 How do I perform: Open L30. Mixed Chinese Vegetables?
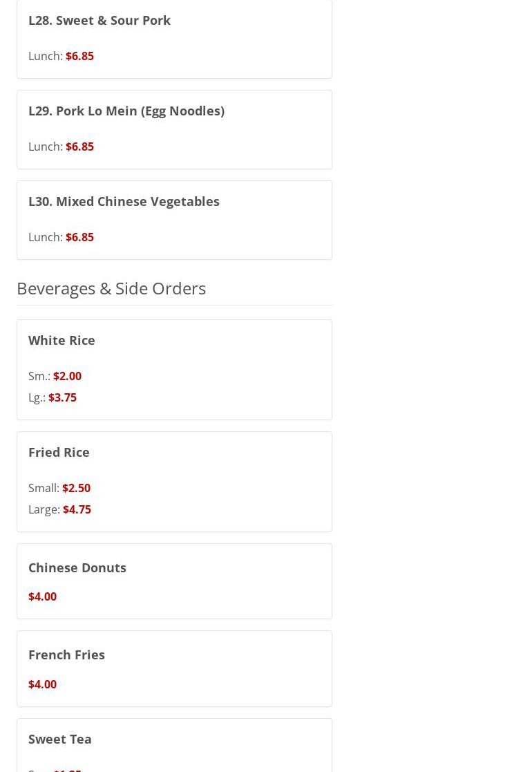coord(124,201)
